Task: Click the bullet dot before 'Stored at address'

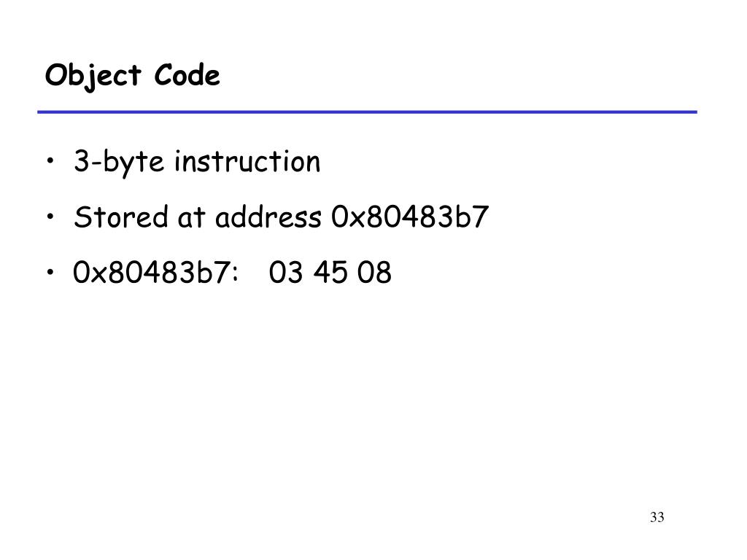Action: click(50, 216)
